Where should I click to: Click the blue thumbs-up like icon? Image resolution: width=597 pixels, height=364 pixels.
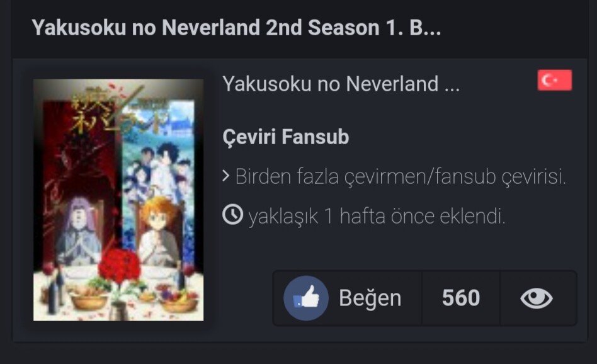[306, 298]
